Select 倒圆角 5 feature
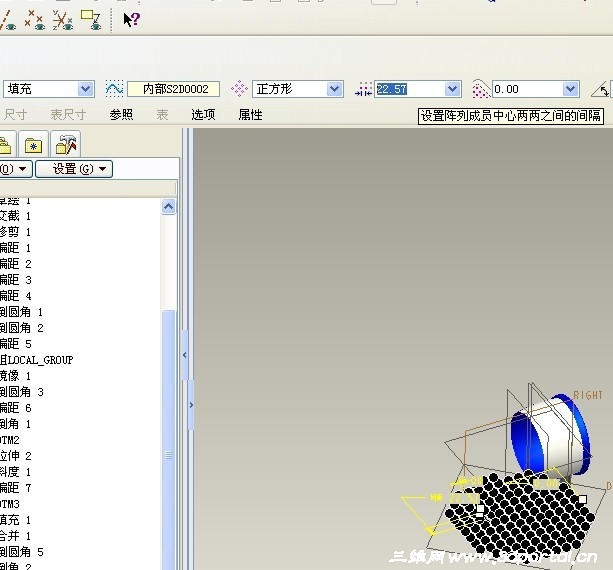This screenshot has width=613, height=570. [x=22, y=552]
